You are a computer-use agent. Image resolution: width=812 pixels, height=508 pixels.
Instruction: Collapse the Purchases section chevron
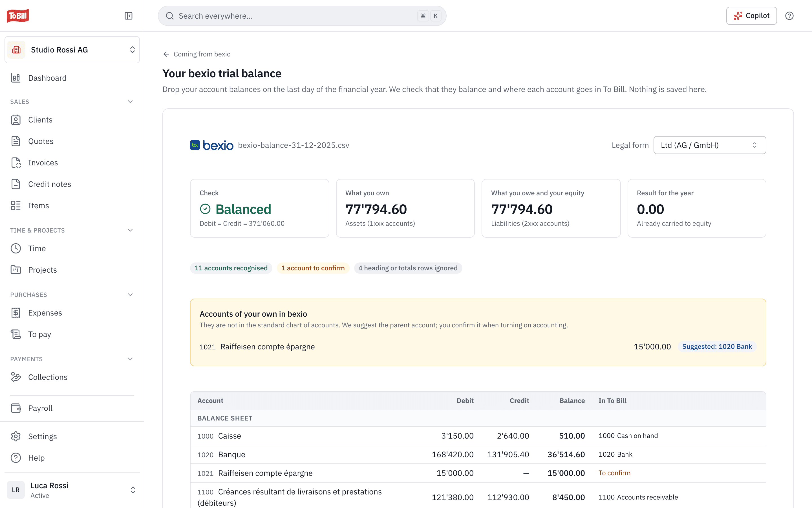tap(130, 295)
